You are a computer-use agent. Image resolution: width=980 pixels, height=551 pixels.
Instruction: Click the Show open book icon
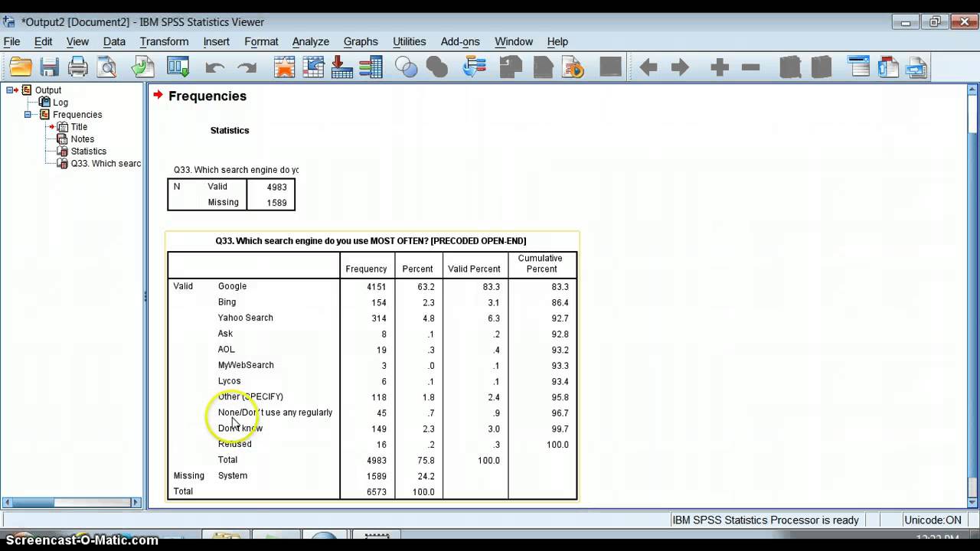click(x=790, y=67)
